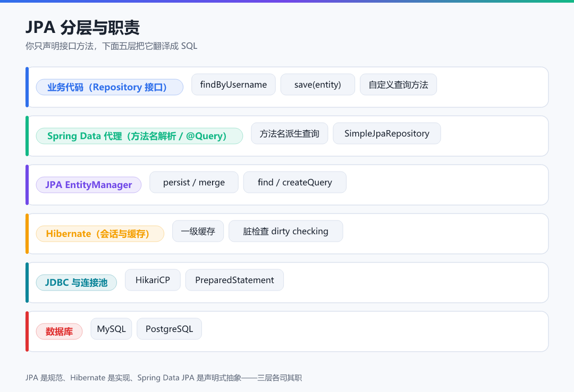Click the JPA 分层与职责 title
574x392 pixels.
point(83,28)
